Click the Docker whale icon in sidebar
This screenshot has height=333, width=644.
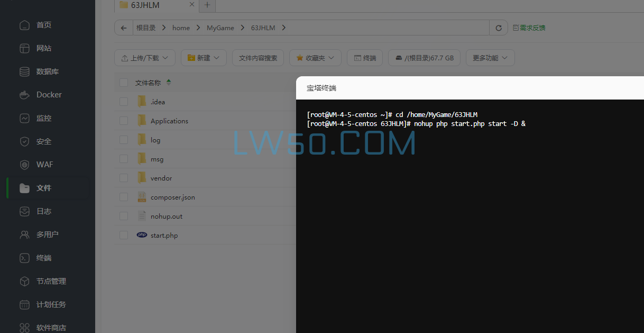[x=24, y=95]
